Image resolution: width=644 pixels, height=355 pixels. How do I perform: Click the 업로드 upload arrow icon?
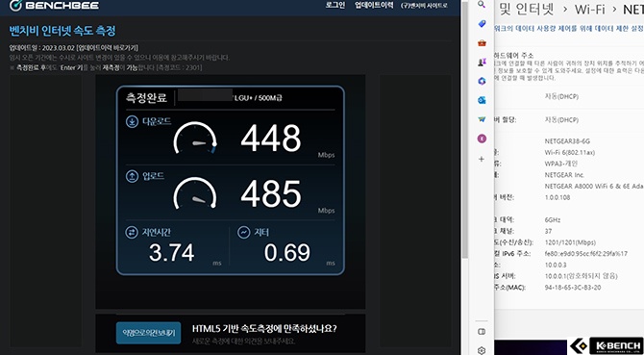[x=132, y=177]
